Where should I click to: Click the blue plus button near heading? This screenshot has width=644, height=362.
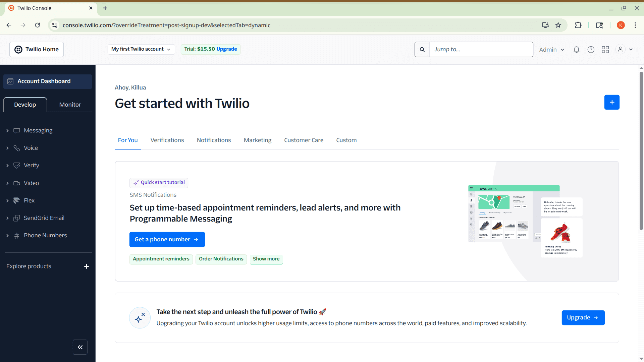tap(611, 102)
